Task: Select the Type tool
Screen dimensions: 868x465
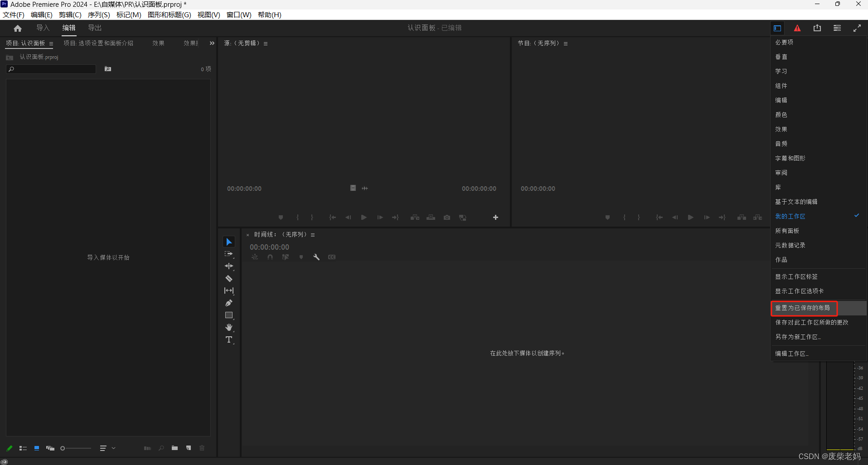Action: pyautogui.click(x=229, y=340)
